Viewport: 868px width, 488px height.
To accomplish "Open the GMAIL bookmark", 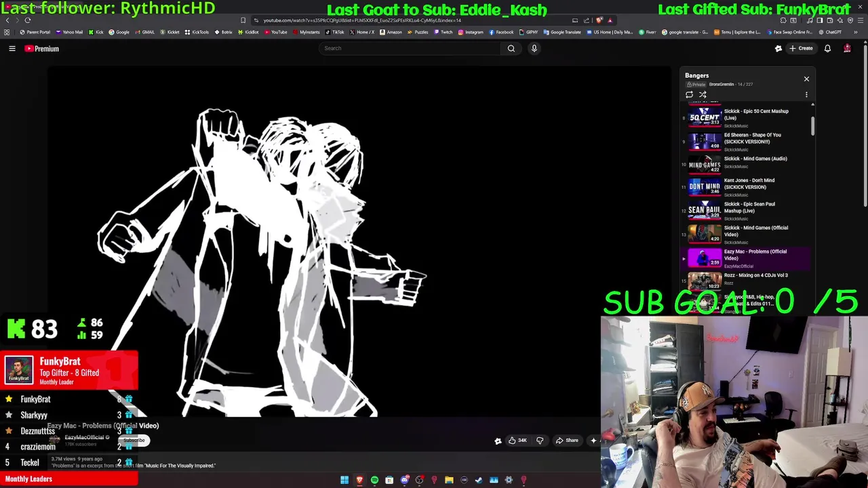I will (x=144, y=32).
